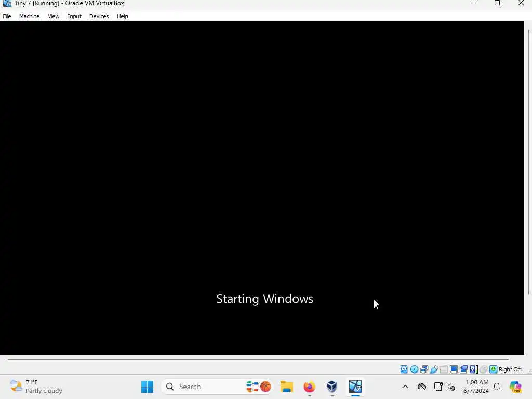Viewport: 532px width, 399px height.
Task: Click the taskbar Search box
Action: [217, 387]
